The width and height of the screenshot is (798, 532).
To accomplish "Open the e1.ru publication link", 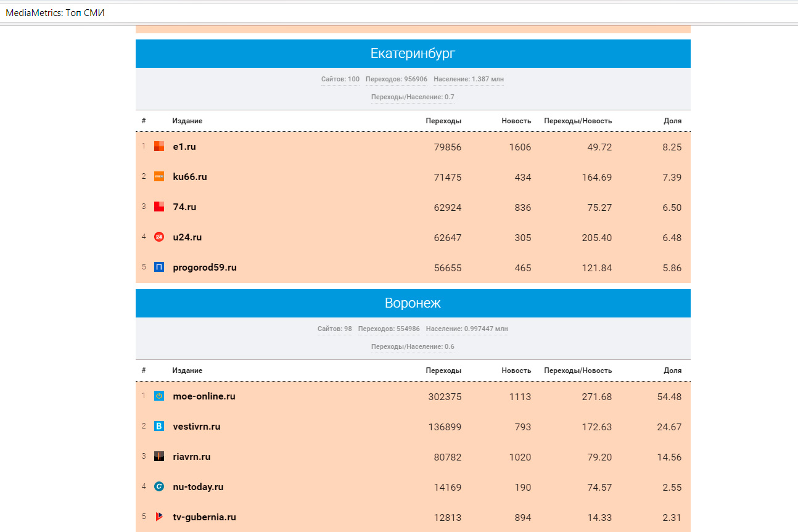I will pyautogui.click(x=184, y=147).
